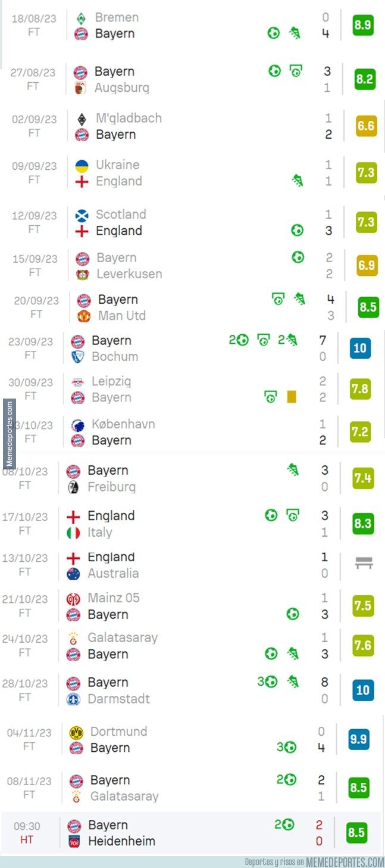The width and height of the screenshot is (385, 868).
Task: Click the 9.9 rating badge for Dortmund match
Action: click(359, 739)
